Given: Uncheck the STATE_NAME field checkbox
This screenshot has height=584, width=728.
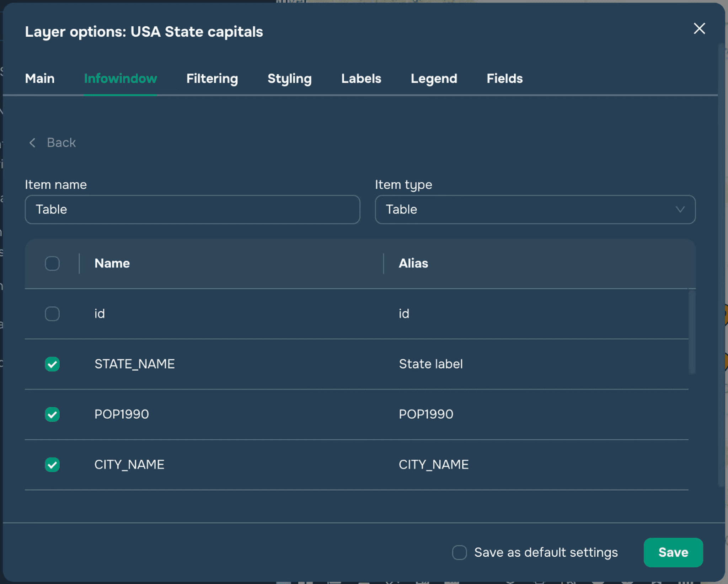Looking at the screenshot, I should pos(52,364).
